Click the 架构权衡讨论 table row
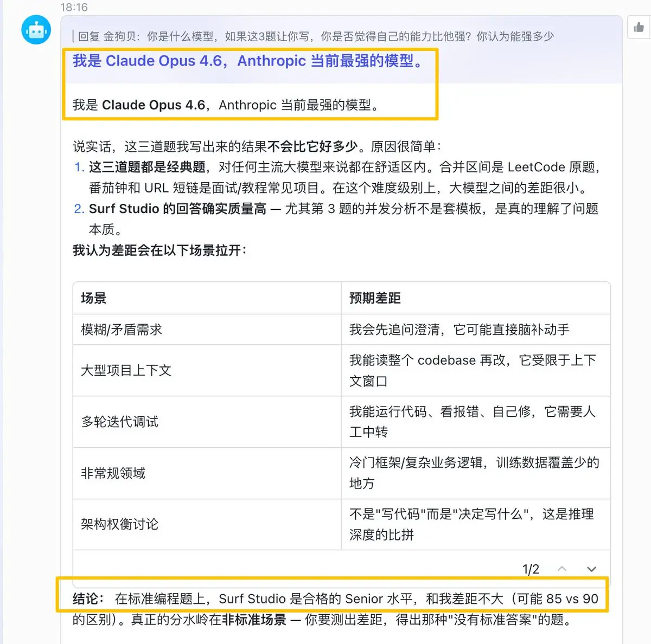 coord(342,525)
